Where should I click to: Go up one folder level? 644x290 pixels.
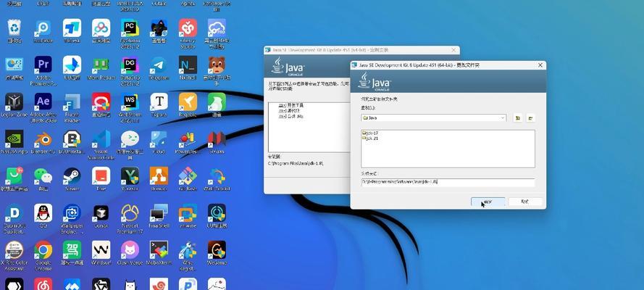point(518,118)
